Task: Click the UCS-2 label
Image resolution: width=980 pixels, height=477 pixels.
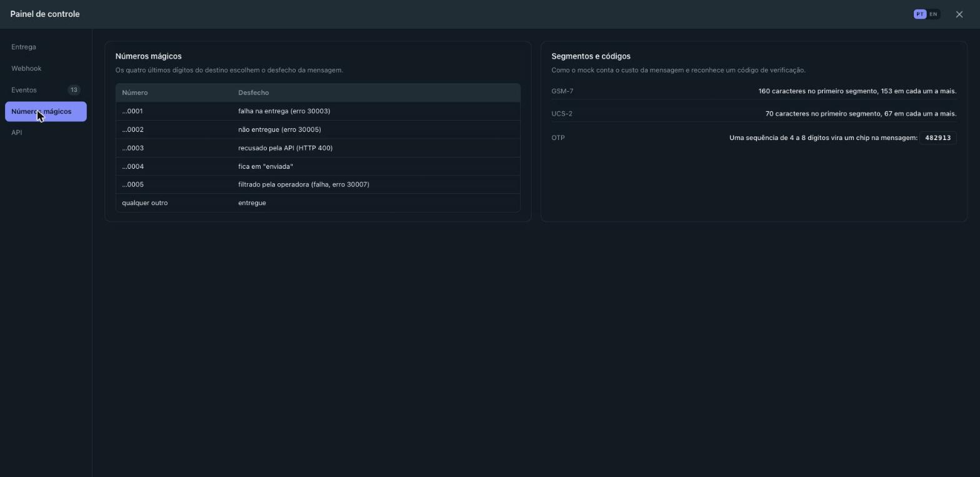Action: coord(562,114)
